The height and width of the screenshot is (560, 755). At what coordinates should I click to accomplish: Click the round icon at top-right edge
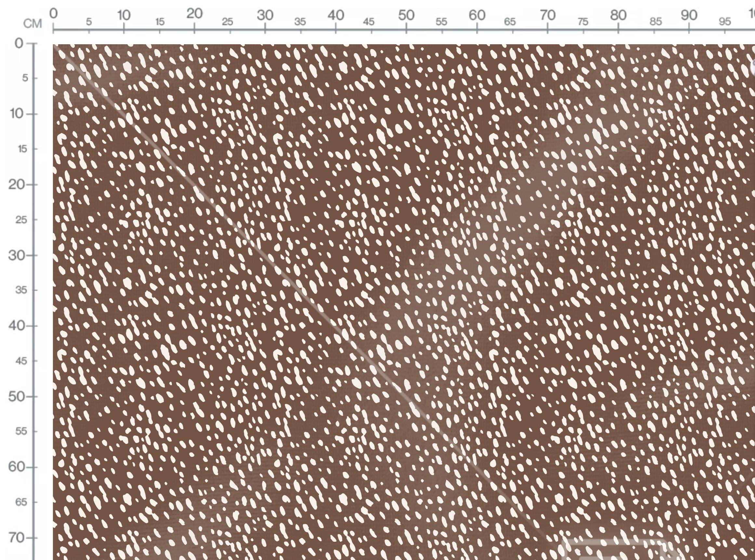tap(752, 67)
